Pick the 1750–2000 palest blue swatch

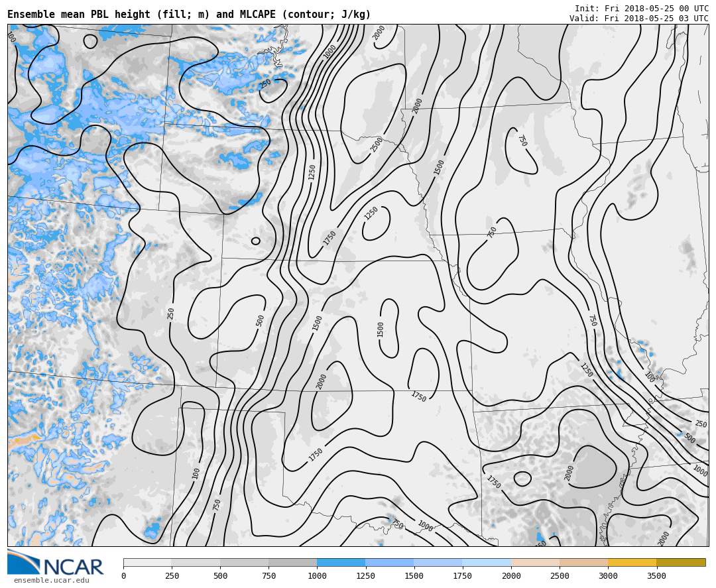(487, 562)
